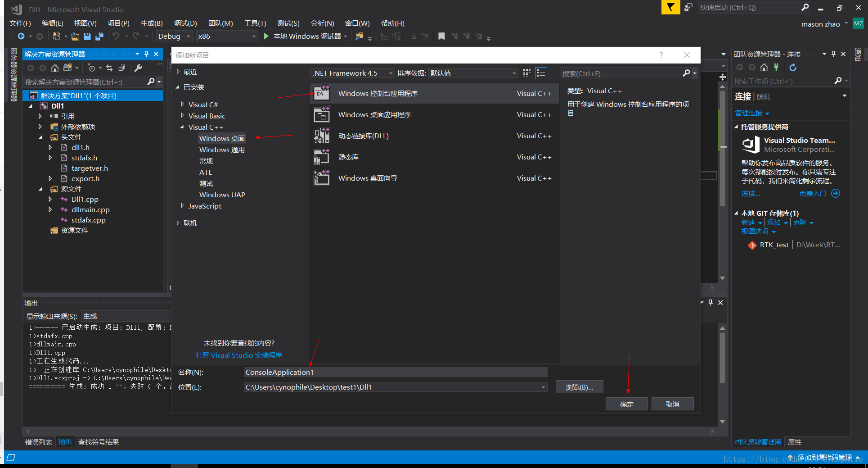Click the Manage Connections plug icon
868x468 pixels.
(776, 68)
